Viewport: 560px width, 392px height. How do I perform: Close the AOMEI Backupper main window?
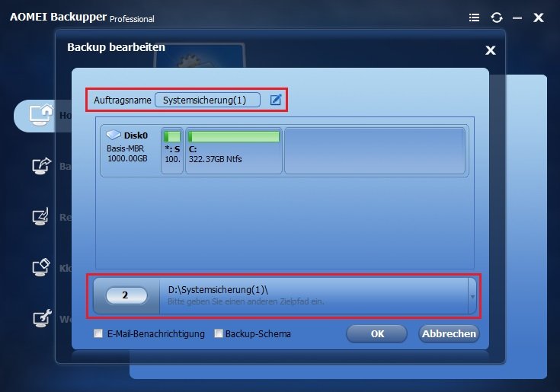point(538,18)
